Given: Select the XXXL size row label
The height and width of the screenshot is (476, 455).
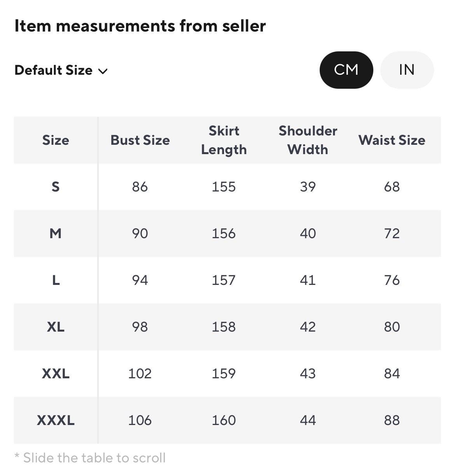Looking at the screenshot, I should click(x=56, y=420).
